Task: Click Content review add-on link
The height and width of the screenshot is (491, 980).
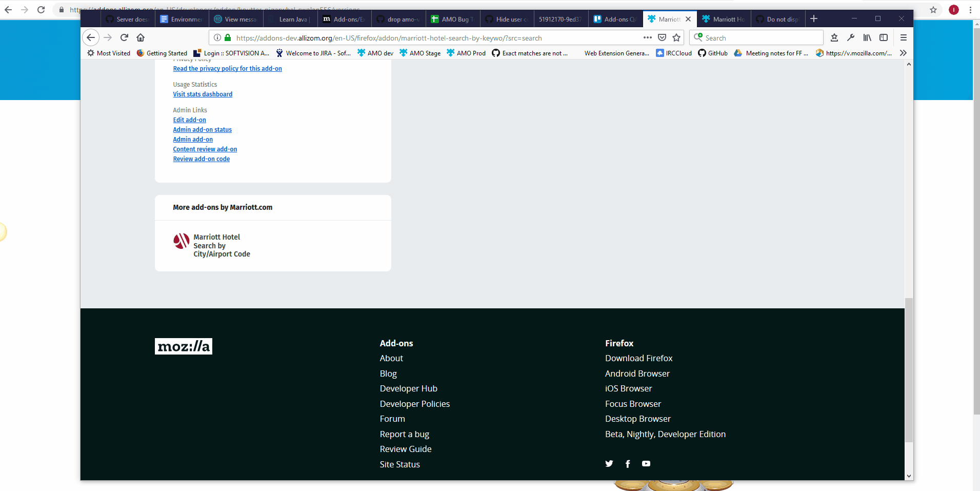Action: coord(205,149)
